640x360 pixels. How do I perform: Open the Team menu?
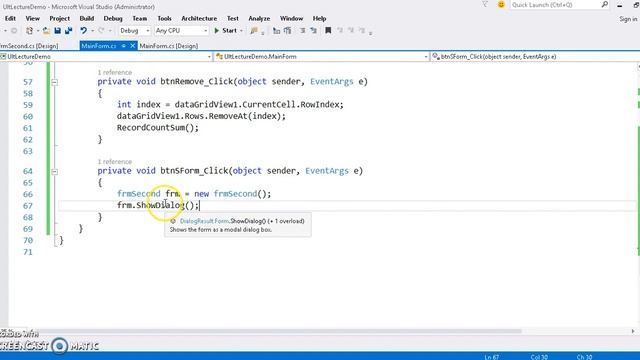[140, 18]
